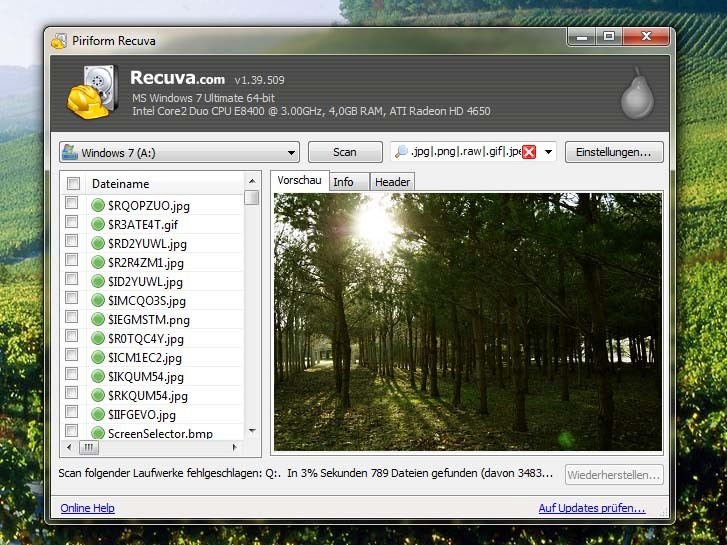Click horizontal scroll right arrow in file list
727x545 pixels.
235,448
